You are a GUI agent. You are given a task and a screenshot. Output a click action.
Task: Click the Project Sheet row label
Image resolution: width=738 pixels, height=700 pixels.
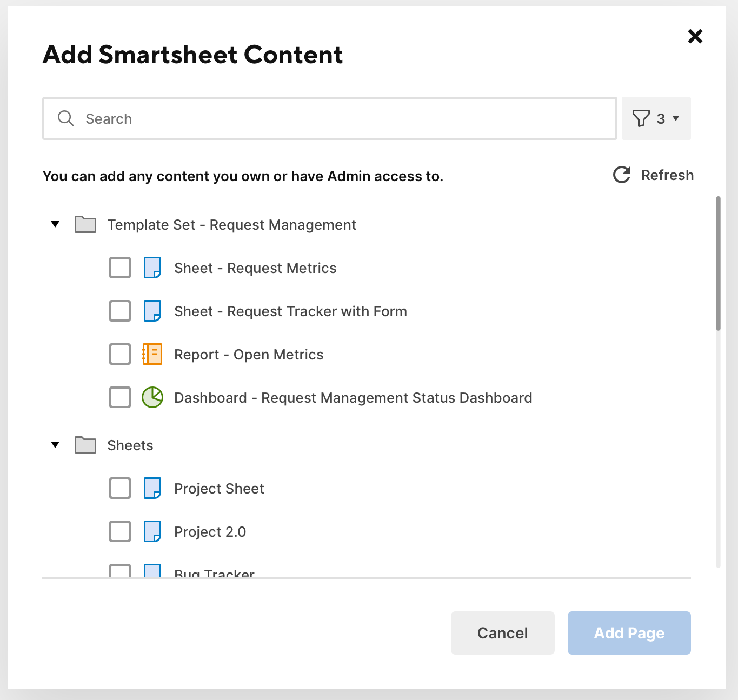click(x=219, y=489)
